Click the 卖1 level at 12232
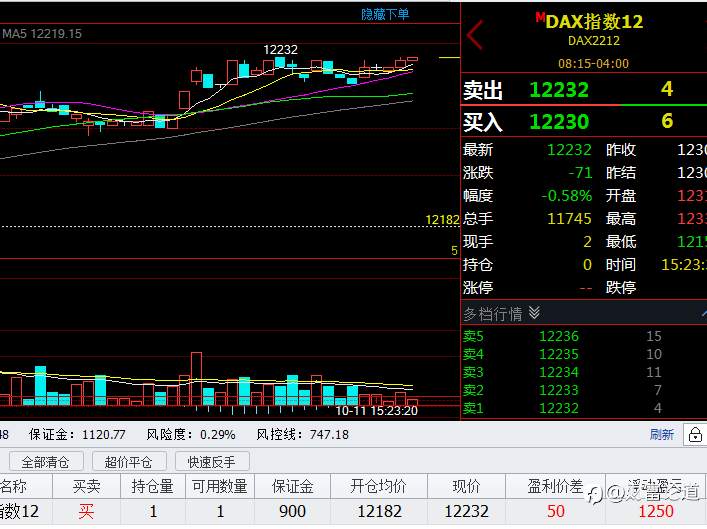This screenshot has height=529, width=707. pos(584,408)
